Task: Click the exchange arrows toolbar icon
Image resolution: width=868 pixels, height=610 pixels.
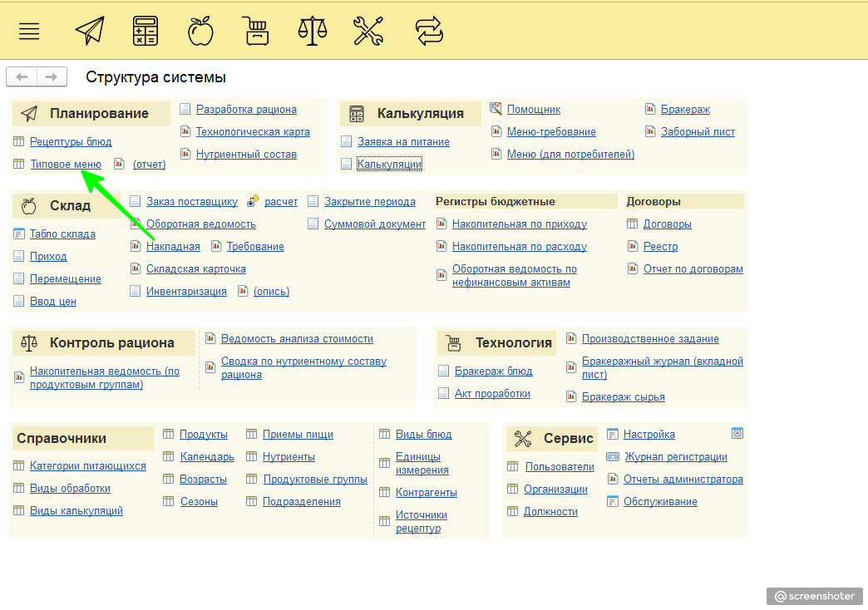Action: [x=429, y=32]
